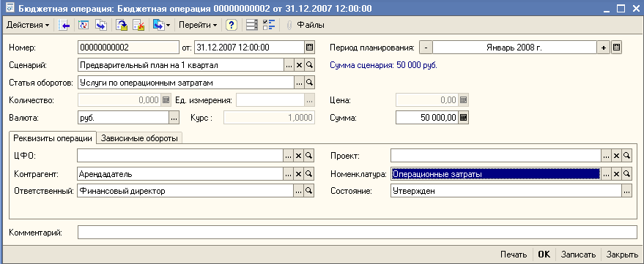Screen dimensions: 644x264
Task: Open Контрагент item with magnifier icon
Action: pos(310,174)
